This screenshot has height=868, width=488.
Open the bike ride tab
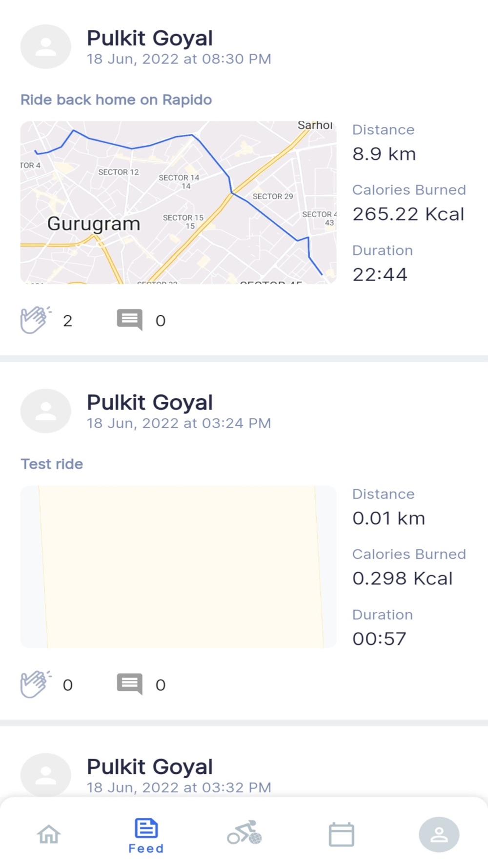point(244,833)
